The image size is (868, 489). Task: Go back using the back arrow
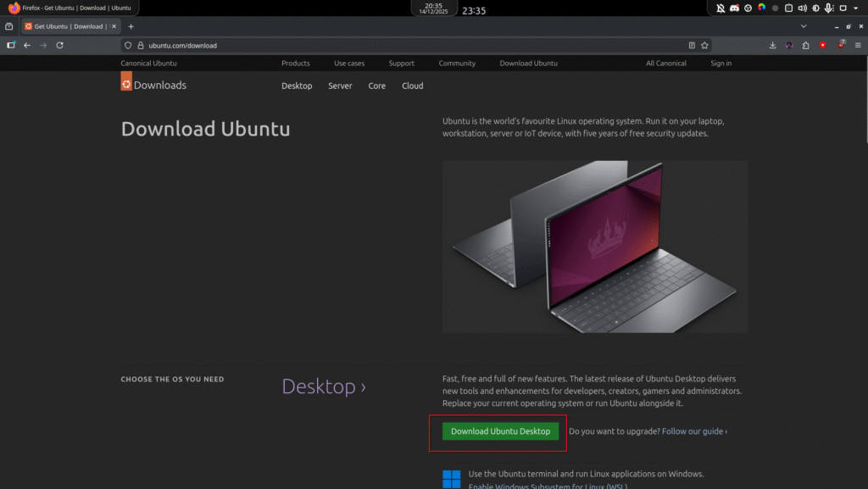click(27, 45)
